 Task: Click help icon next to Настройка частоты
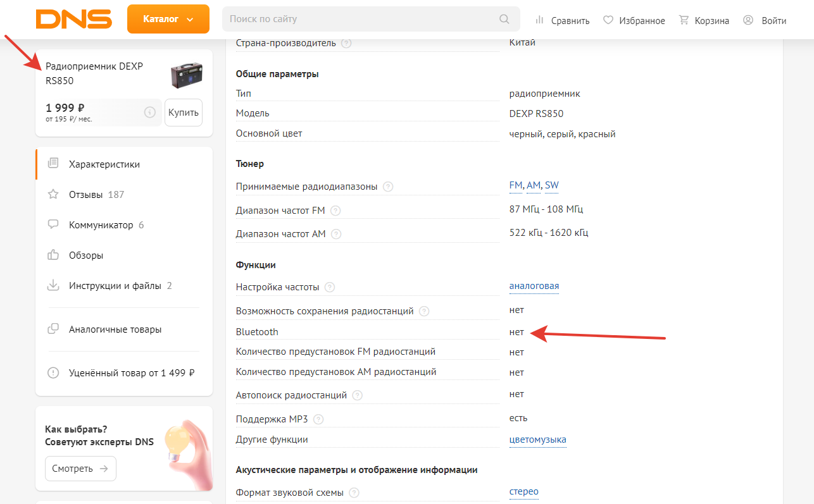(x=330, y=288)
